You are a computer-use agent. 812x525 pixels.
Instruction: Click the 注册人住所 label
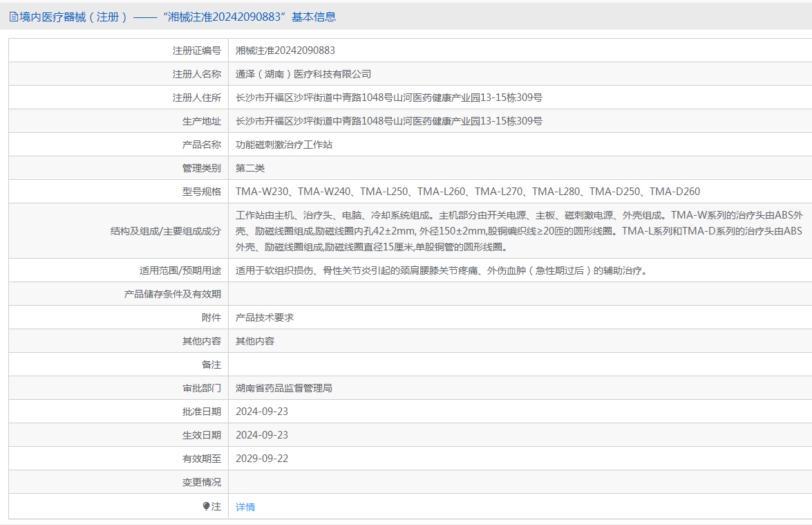tap(197, 98)
